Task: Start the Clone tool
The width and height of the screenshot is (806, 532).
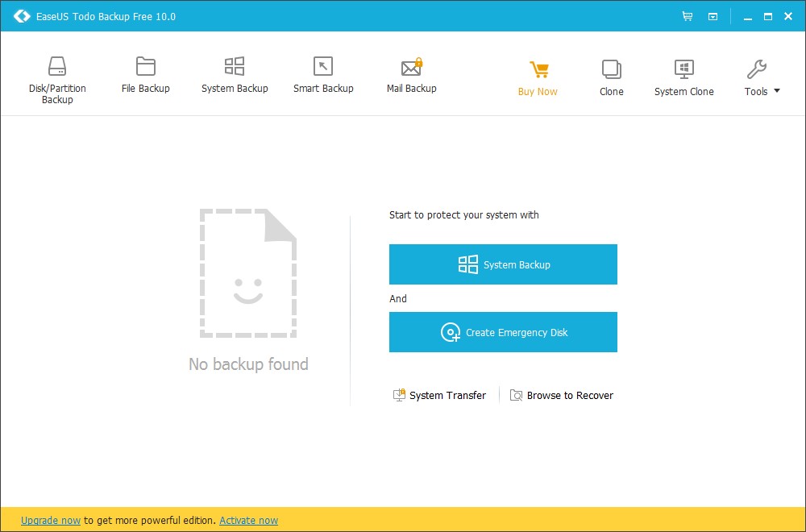Action: (611, 77)
